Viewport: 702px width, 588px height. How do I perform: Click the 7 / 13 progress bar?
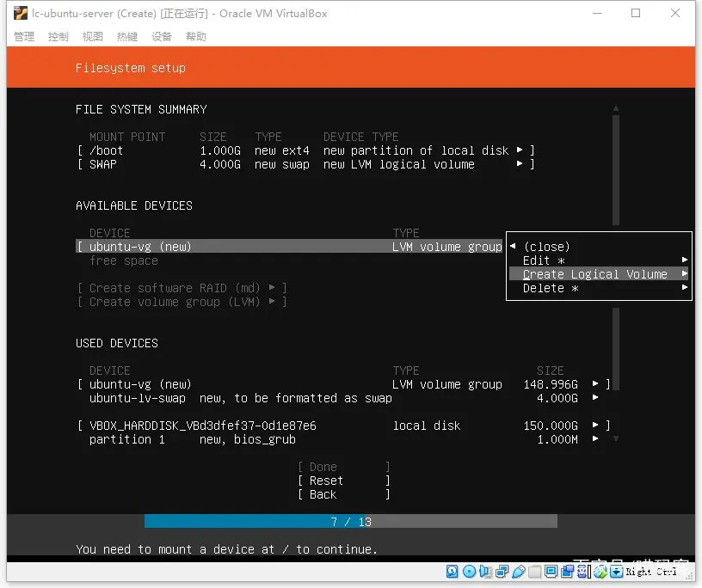click(350, 521)
